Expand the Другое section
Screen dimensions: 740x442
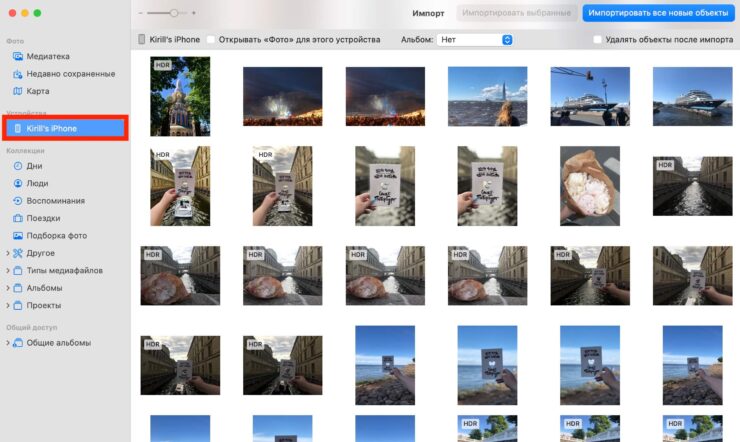[x=8, y=253]
